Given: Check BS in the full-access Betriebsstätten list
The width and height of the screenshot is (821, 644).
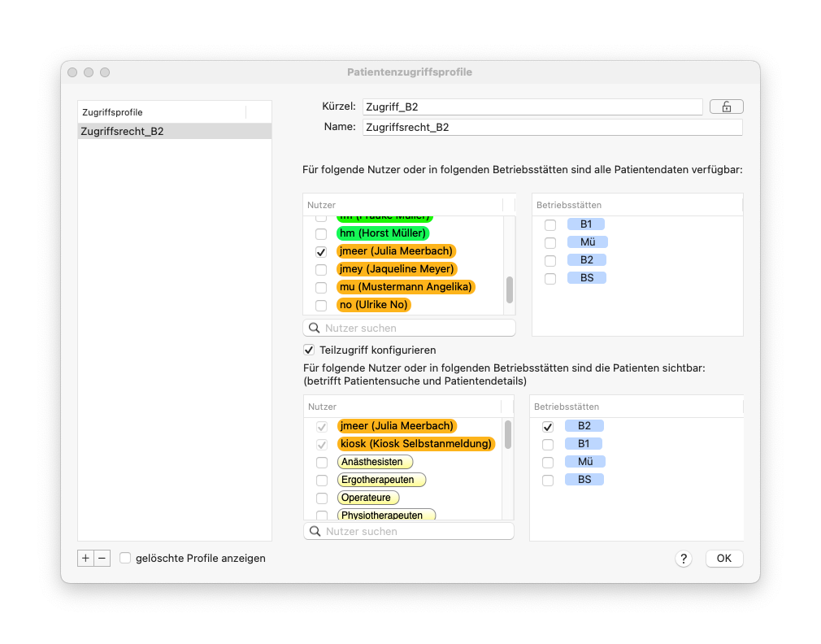Looking at the screenshot, I should [x=550, y=279].
